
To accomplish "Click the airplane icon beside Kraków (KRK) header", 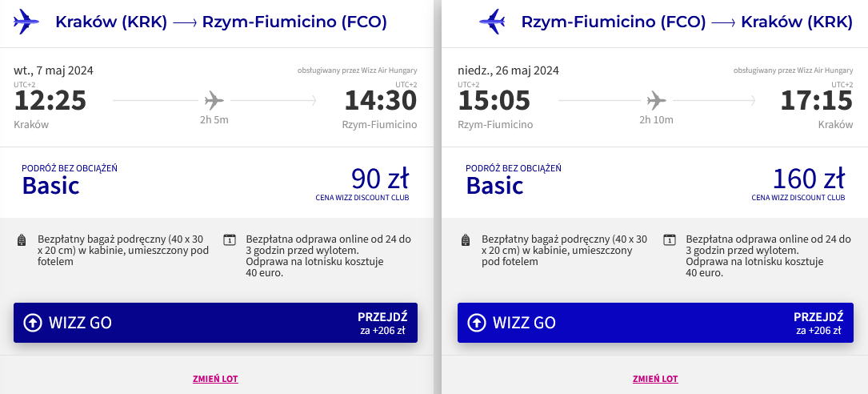I will click(x=26, y=22).
